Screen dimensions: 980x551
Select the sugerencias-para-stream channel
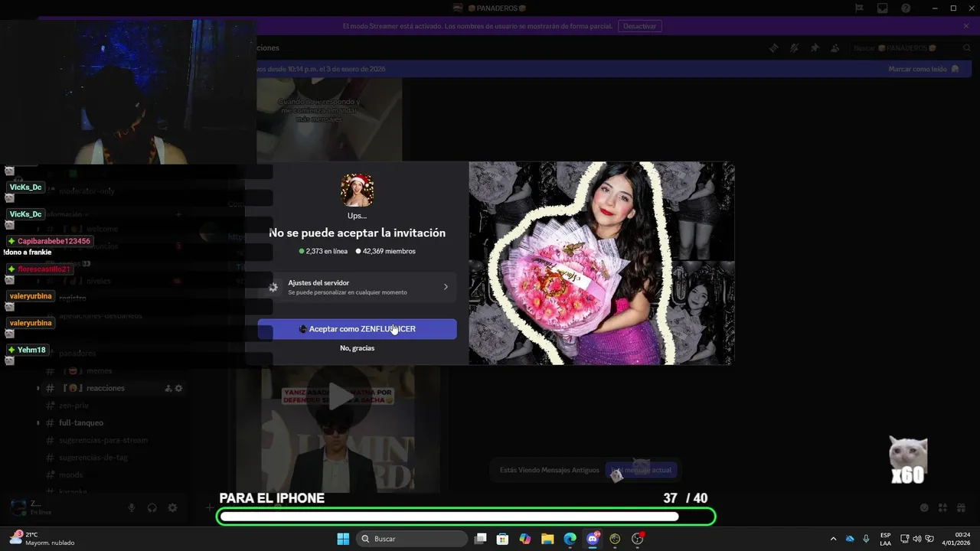click(103, 440)
